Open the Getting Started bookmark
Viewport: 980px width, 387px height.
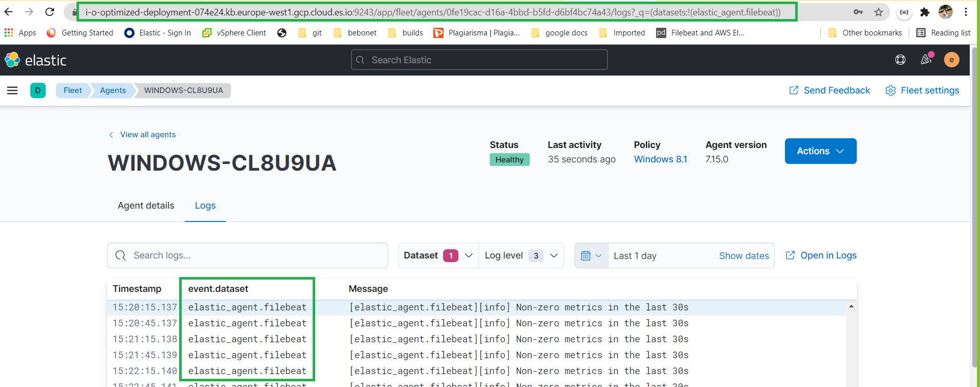[x=80, y=33]
